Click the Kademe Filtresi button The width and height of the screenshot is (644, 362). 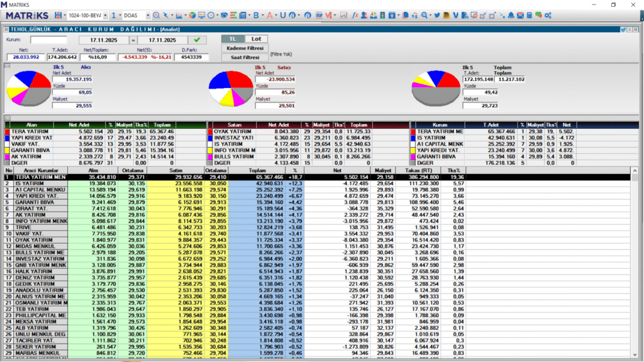click(245, 48)
